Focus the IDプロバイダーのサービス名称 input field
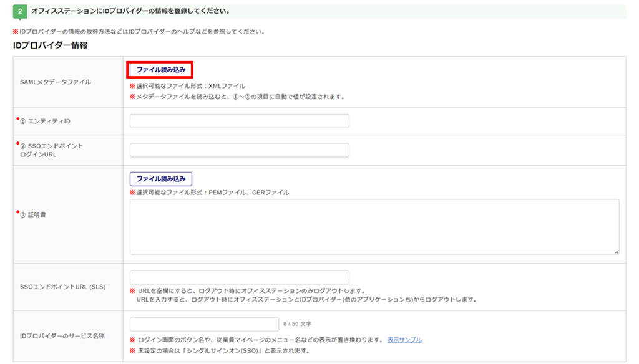Viewport: 639px width, 364px height. 204,324
